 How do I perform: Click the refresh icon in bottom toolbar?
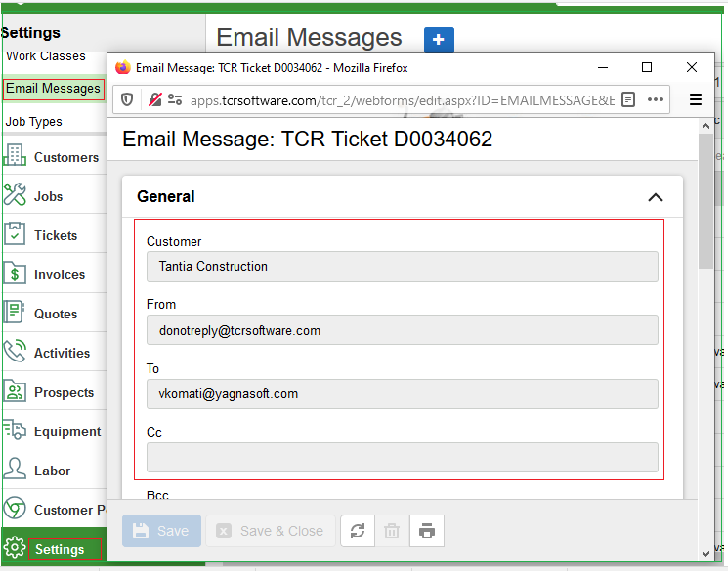tap(358, 531)
